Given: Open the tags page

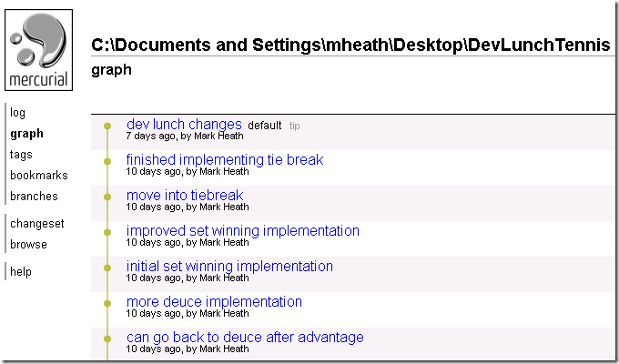Looking at the screenshot, I should tap(21, 155).
